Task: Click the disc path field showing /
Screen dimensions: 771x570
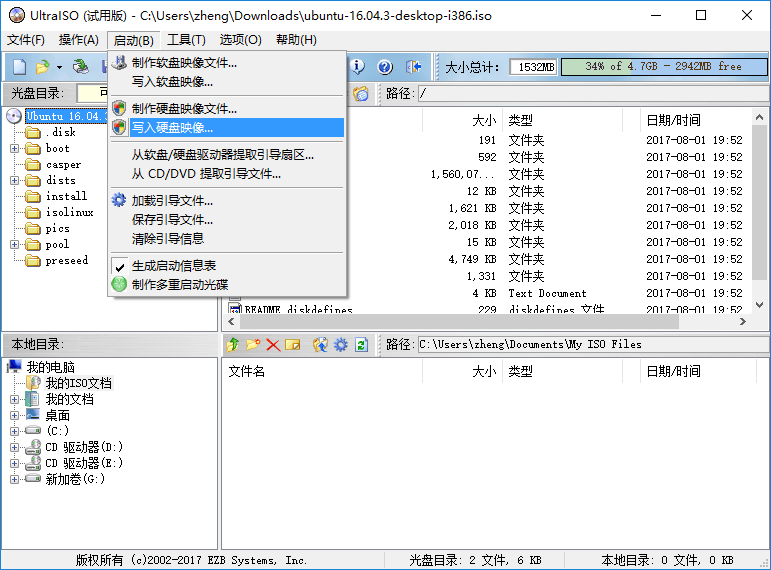Action: [593, 93]
